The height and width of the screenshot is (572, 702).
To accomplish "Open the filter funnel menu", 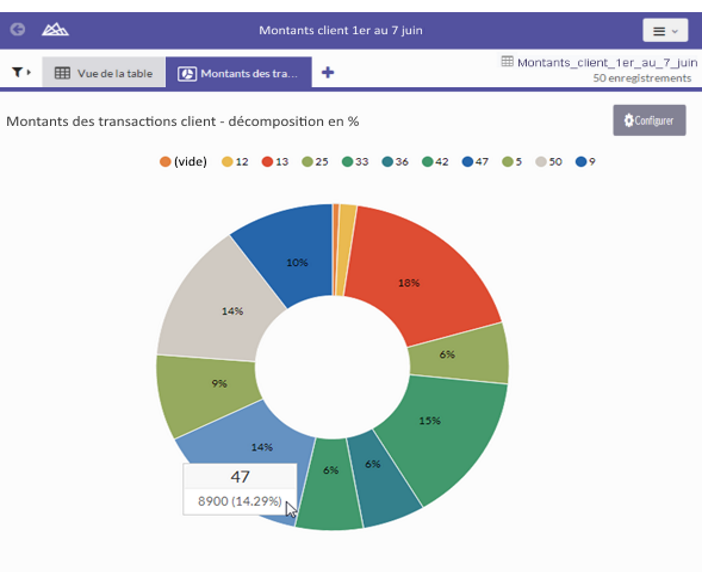I will pyautogui.click(x=20, y=73).
